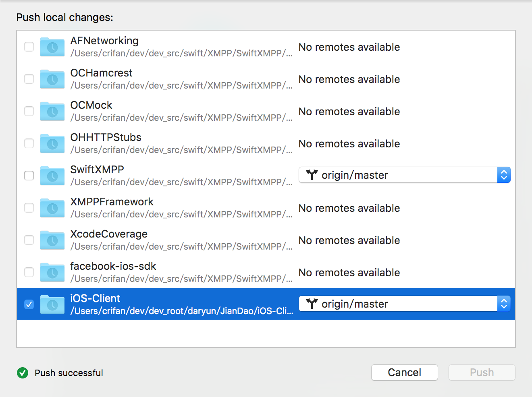Viewport: 532px width, 397px height.
Task: Click the SwiftXMPP folder icon
Action: coord(52,176)
